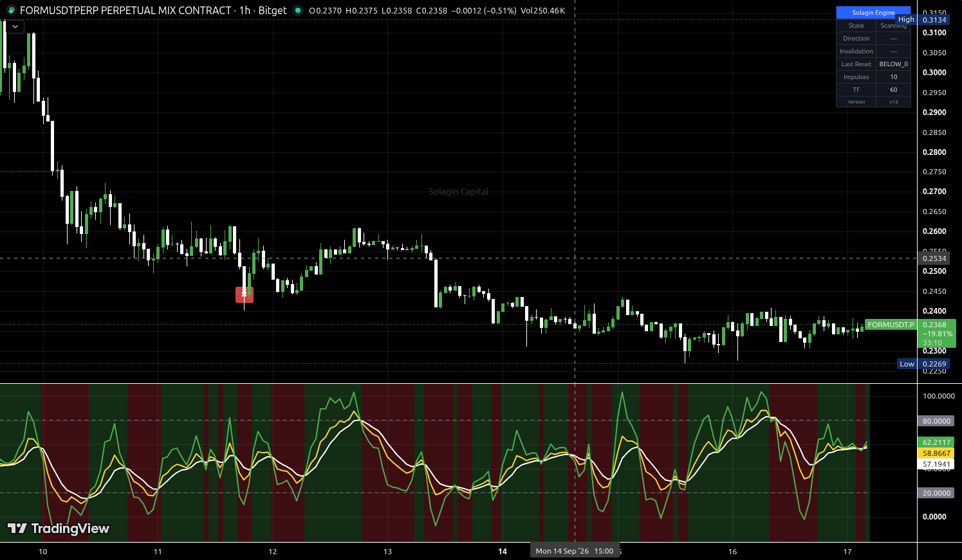This screenshot has height=560, width=962.
Task: Click bold date 14 on time axis
Action: [503, 552]
